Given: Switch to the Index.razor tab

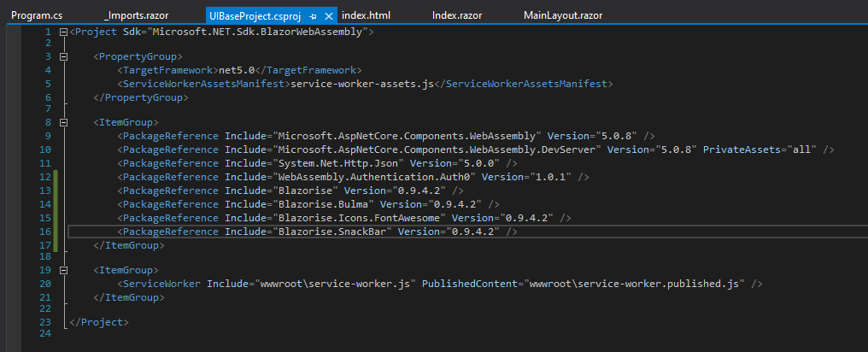Looking at the screenshot, I should [x=457, y=15].
